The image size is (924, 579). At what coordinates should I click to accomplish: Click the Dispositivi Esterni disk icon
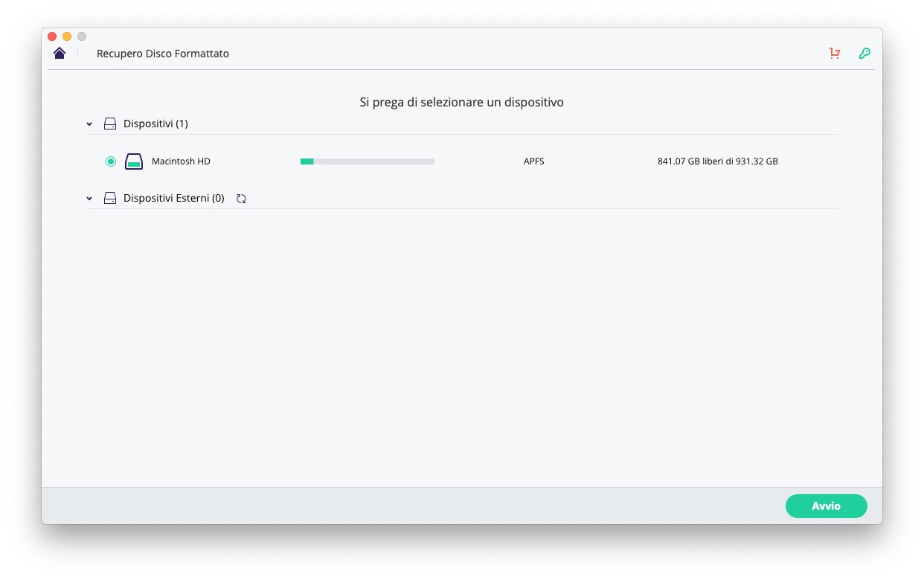pos(110,199)
